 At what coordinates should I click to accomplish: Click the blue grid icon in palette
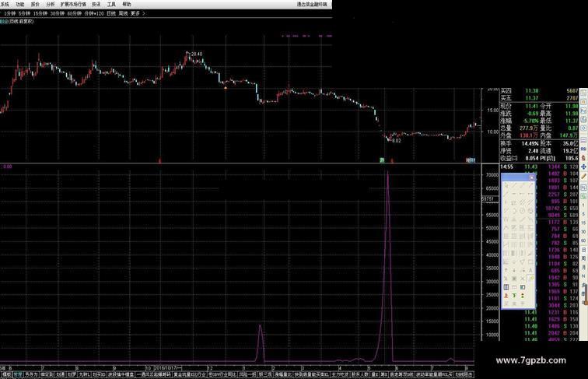(x=506, y=287)
